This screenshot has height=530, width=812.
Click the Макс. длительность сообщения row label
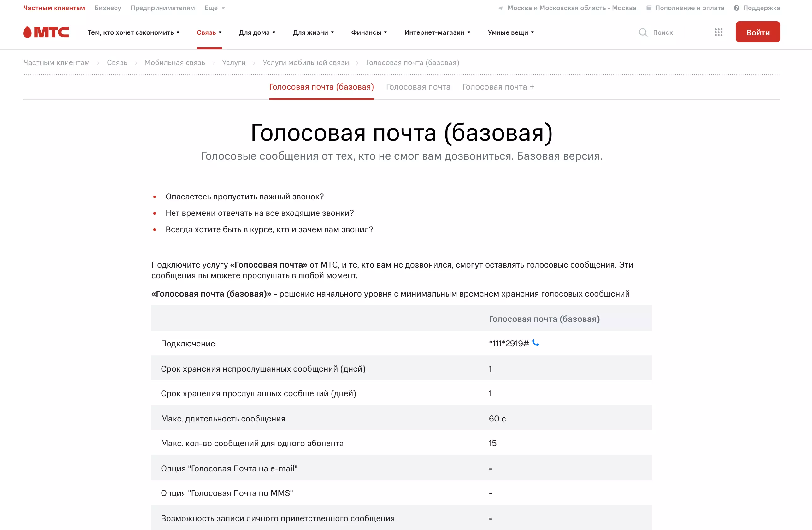tap(223, 418)
